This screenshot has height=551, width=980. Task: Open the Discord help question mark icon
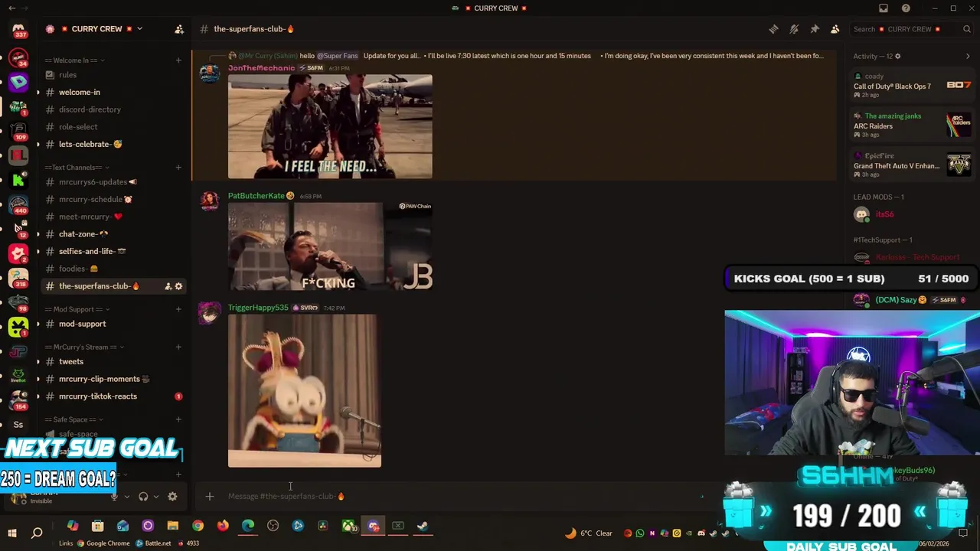(x=906, y=8)
